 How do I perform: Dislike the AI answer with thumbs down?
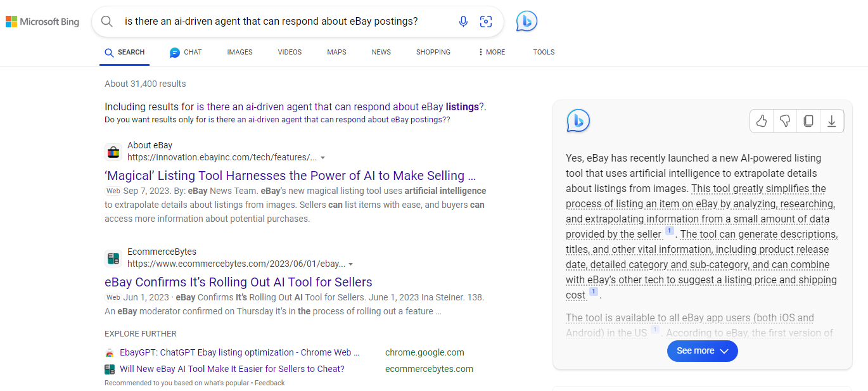click(x=785, y=121)
